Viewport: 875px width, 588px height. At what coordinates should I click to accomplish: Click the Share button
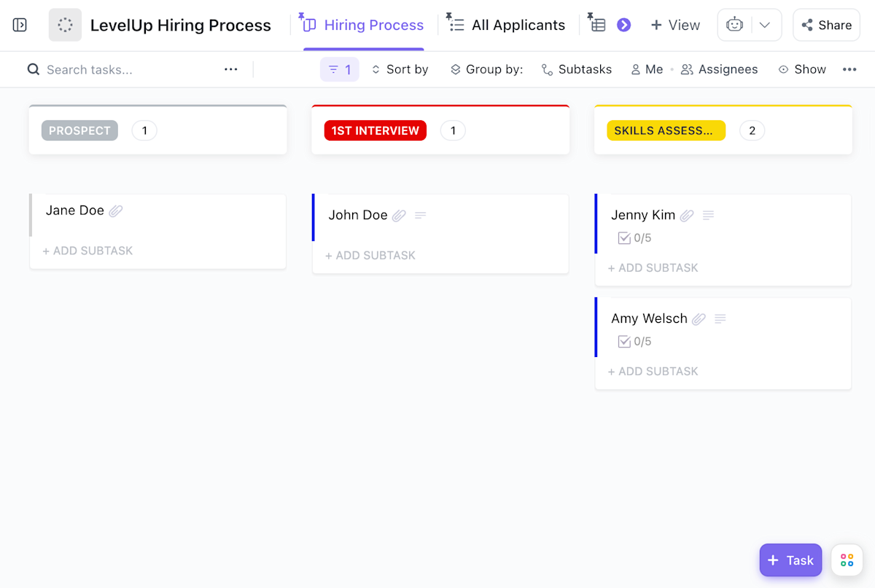(826, 24)
